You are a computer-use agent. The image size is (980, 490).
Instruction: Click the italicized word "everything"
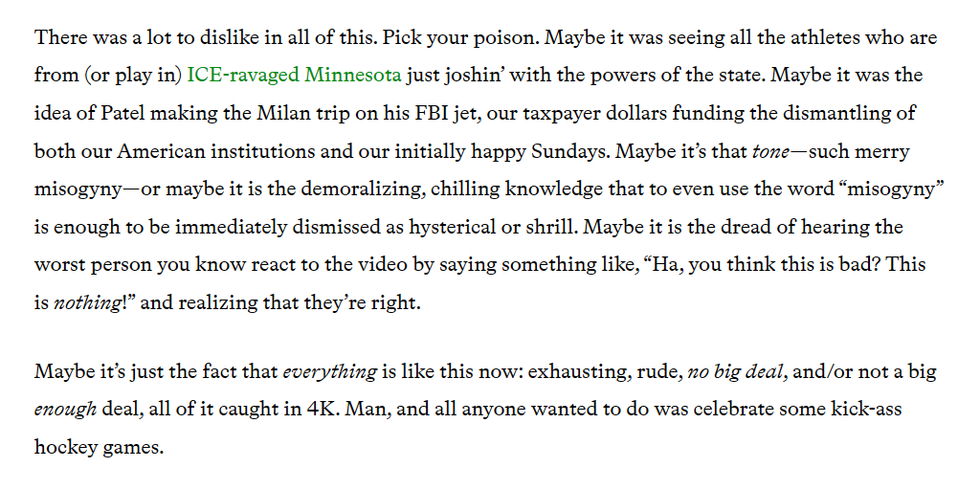pos(329,371)
